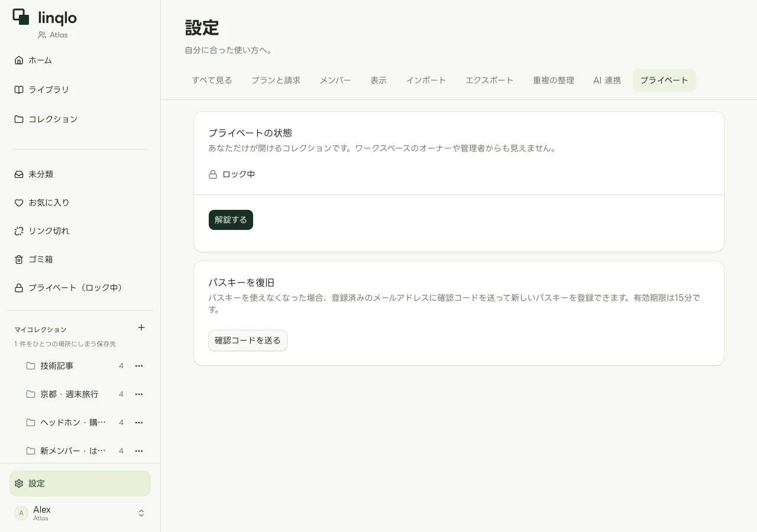The width and height of the screenshot is (757, 532).
Task: Open more options for 新メンバー collection
Action: (139, 451)
